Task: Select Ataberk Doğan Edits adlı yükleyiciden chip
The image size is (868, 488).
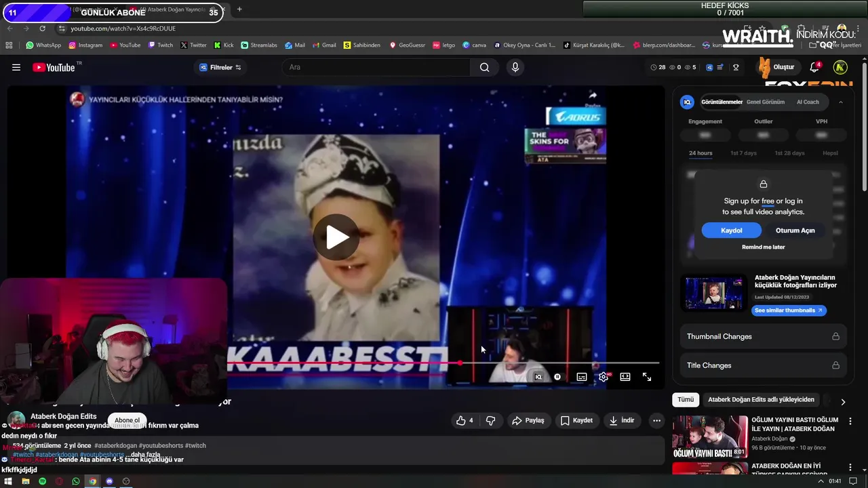Action: click(x=761, y=400)
